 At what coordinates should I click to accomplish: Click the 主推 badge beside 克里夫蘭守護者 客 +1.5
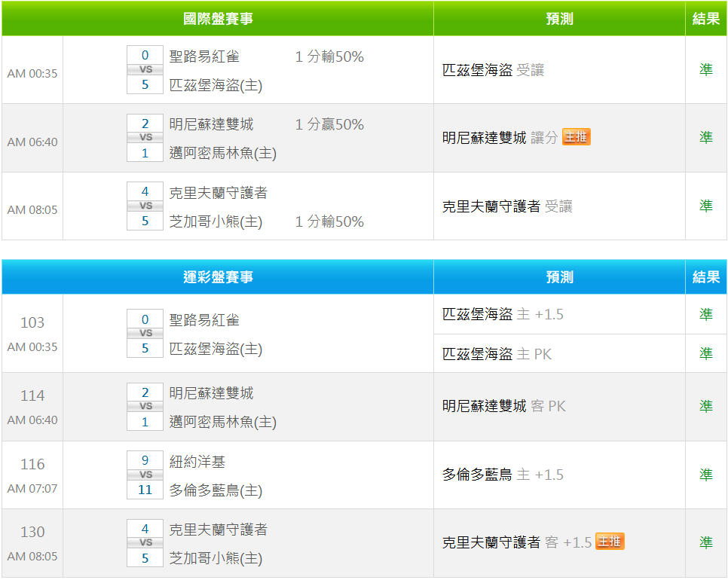(x=610, y=541)
